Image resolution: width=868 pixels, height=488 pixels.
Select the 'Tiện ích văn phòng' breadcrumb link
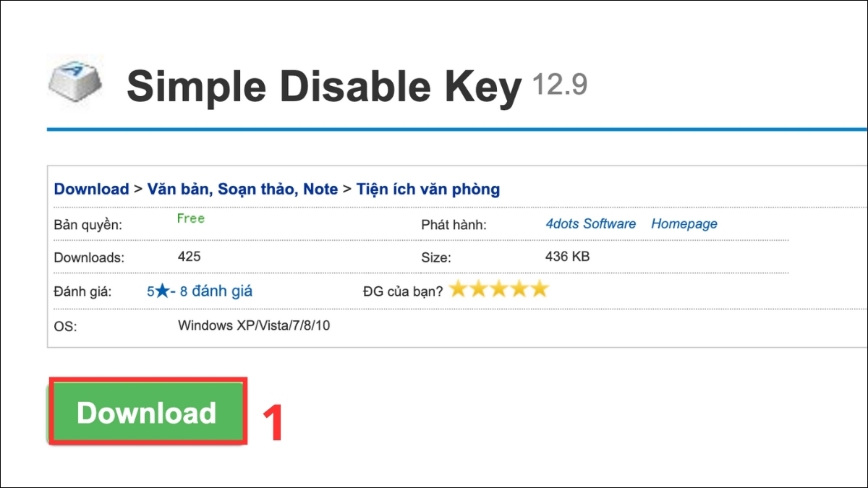pyautogui.click(x=427, y=189)
